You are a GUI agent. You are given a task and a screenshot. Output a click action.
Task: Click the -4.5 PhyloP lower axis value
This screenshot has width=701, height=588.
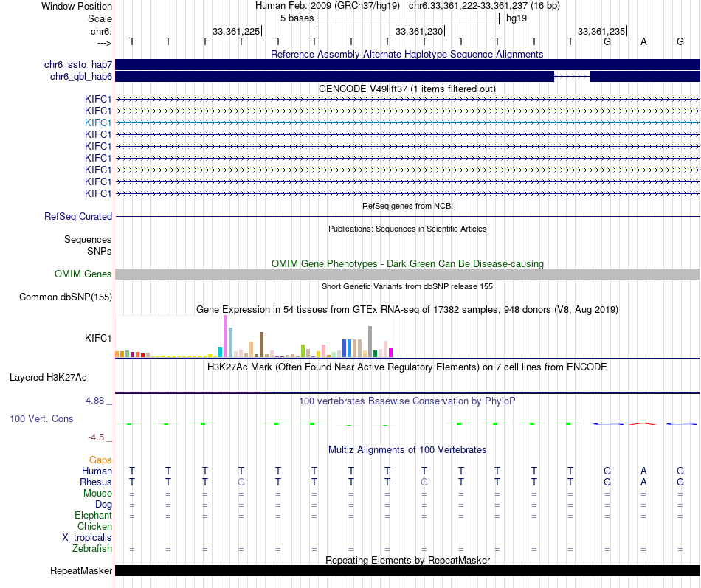[x=96, y=437]
